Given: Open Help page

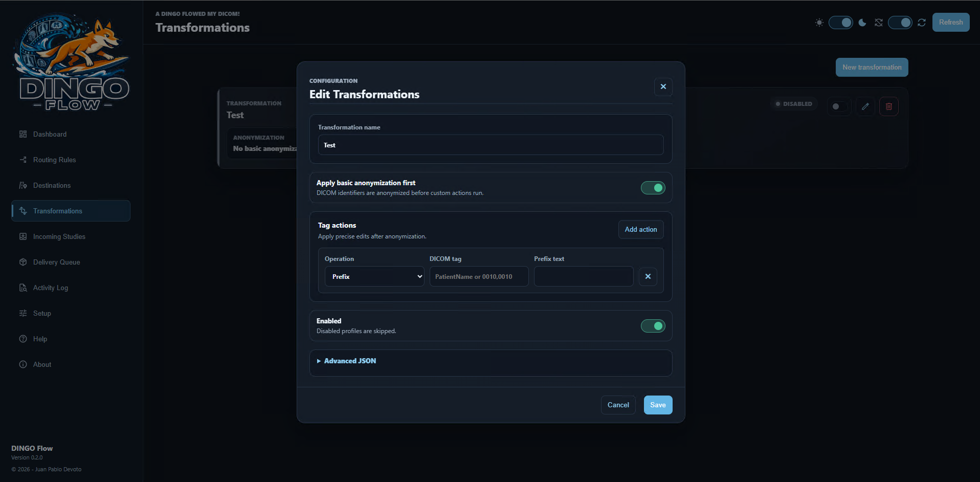Looking at the screenshot, I should 71,339.
